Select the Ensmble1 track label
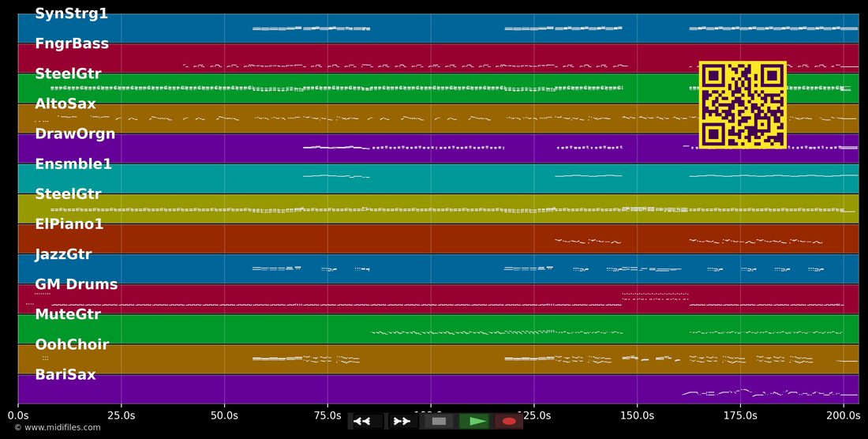The width and height of the screenshot is (868, 439). tap(73, 164)
